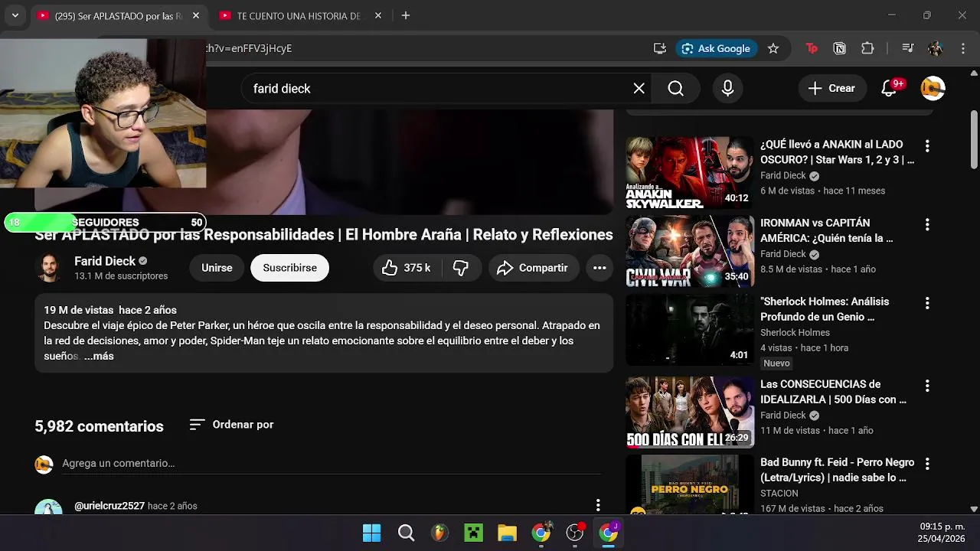Open the YouTube account avatar menu

tap(933, 89)
